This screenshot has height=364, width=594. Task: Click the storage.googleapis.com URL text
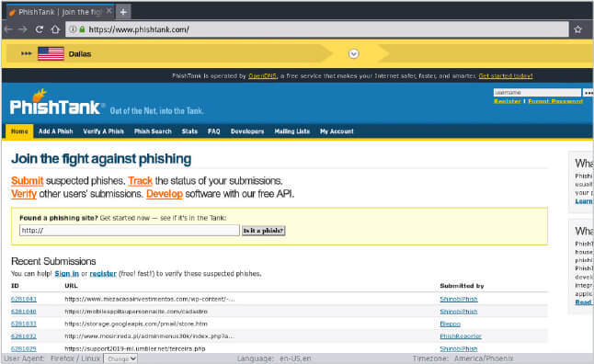136,324
